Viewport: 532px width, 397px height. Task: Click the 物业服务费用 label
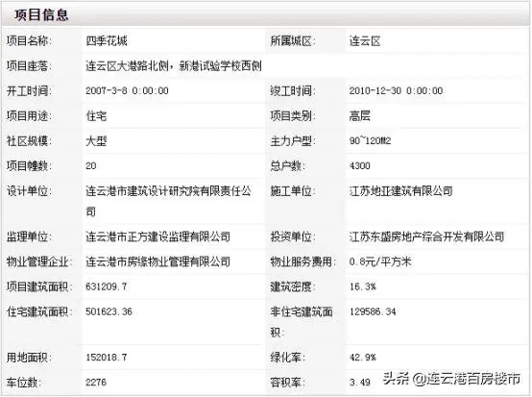click(x=303, y=261)
